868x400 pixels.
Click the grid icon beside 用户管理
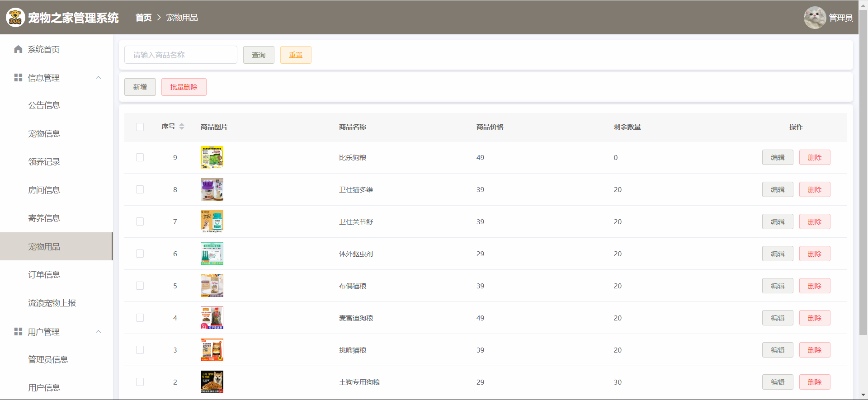click(x=18, y=332)
